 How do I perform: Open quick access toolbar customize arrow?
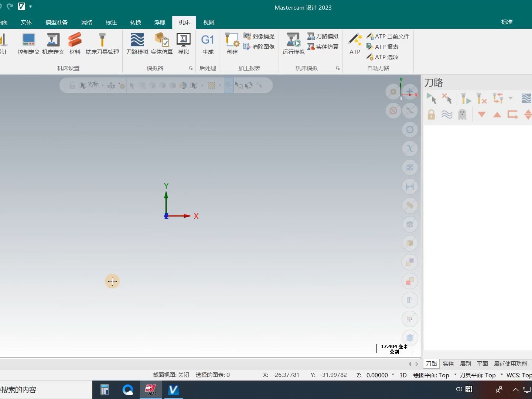tap(30, 6)
